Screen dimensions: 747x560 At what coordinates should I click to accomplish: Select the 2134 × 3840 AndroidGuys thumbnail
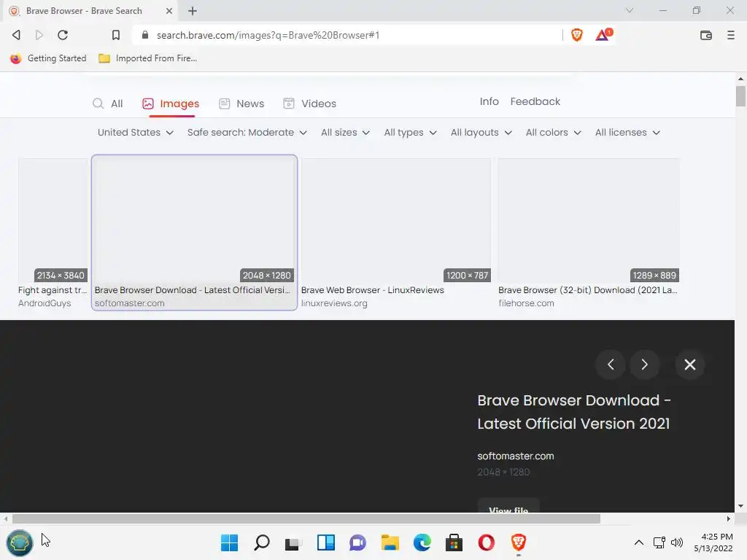coord(53,220)
